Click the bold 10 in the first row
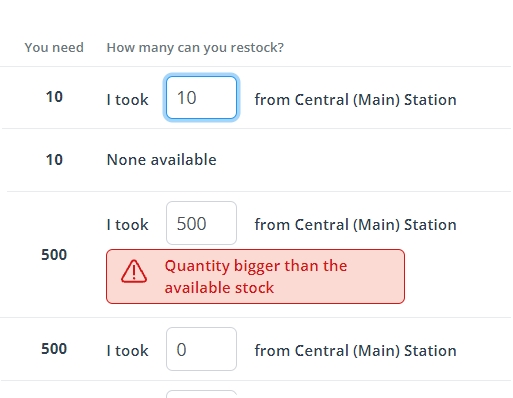This screenshot has height=398, width=513. coord(54,97)
